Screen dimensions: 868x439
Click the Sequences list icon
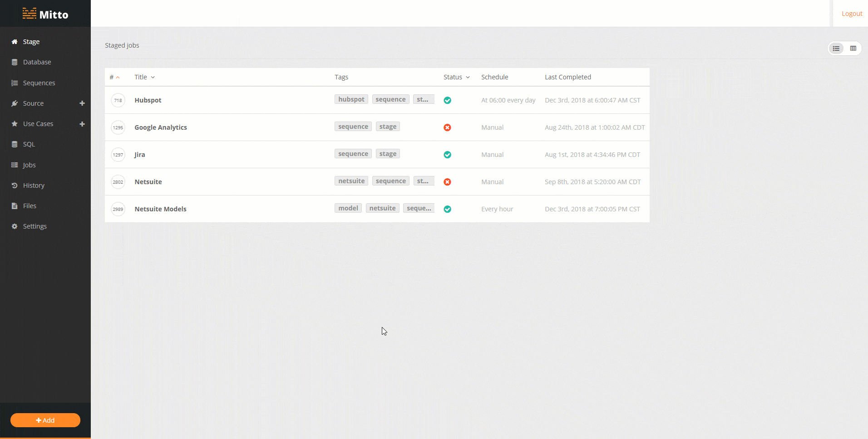[x=15, y=83]
